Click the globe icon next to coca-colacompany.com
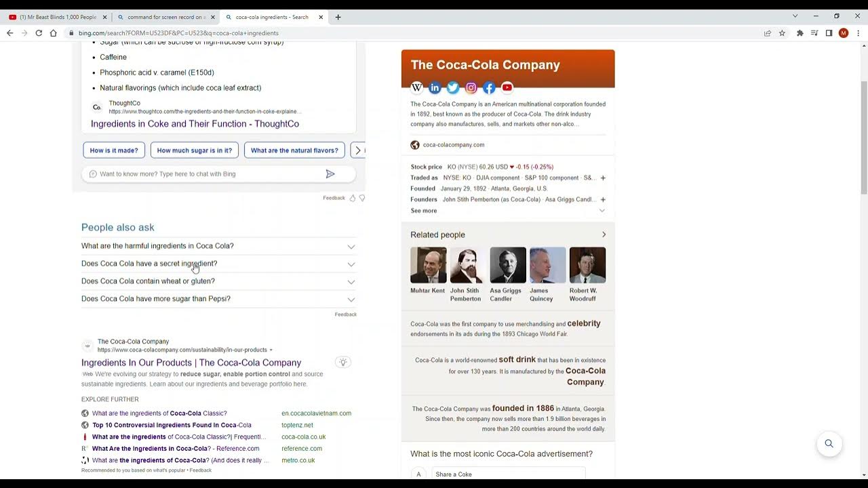 [x=415, y=145]
